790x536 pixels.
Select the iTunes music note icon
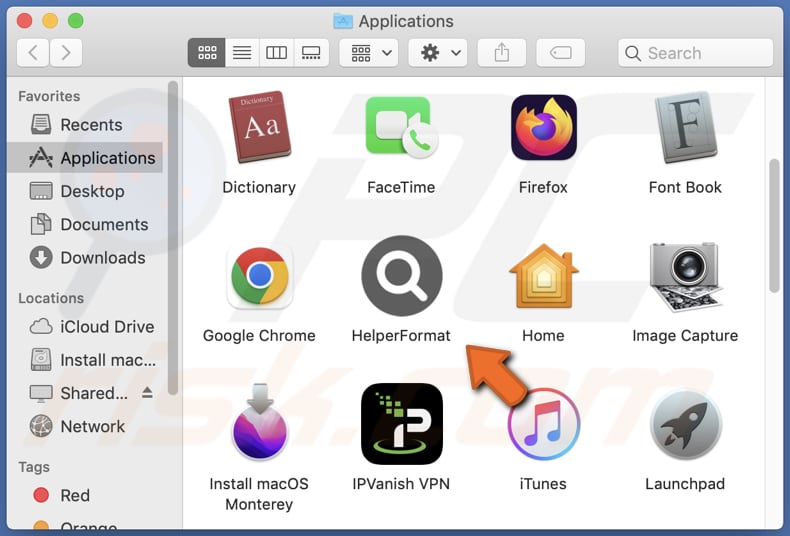point(544,425)
